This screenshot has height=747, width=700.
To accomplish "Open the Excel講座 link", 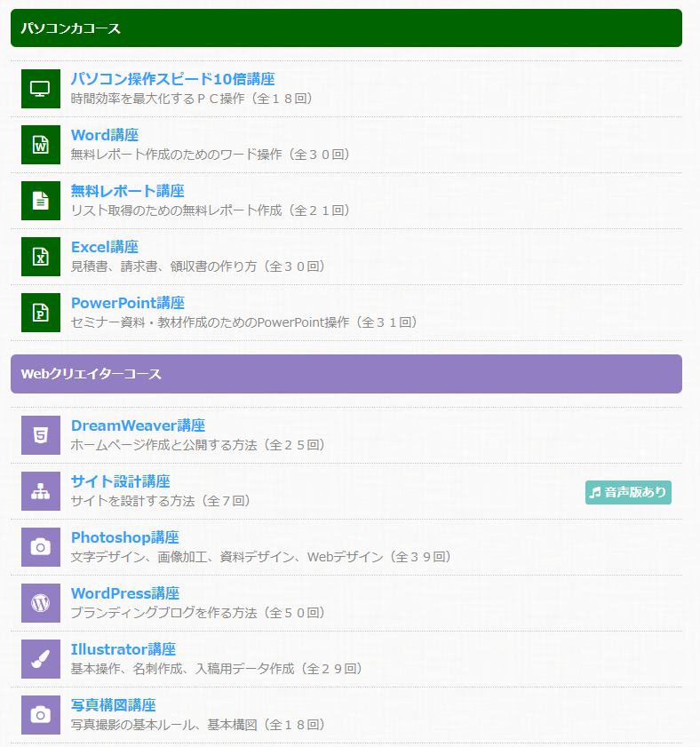I will point(104,247).
